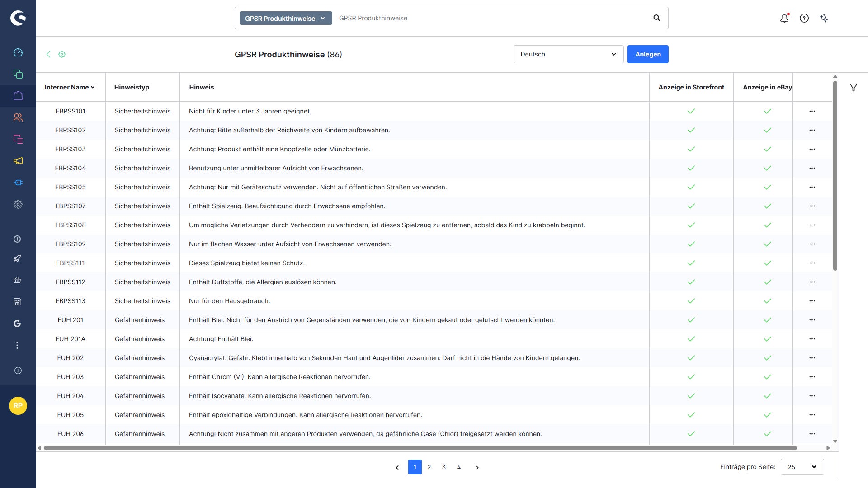
Task: Toggle Storefront checkmark for EBPSS101
Action: tap(691, 111)
